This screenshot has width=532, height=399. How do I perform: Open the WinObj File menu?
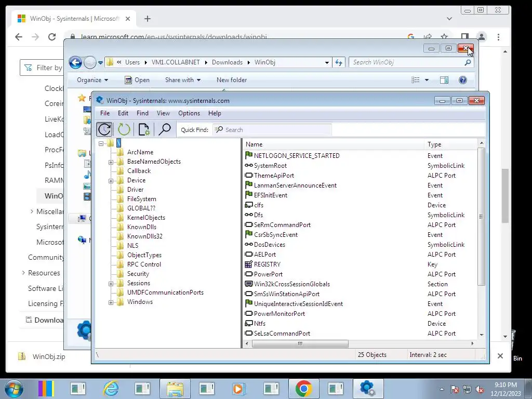tap(105, 113)
